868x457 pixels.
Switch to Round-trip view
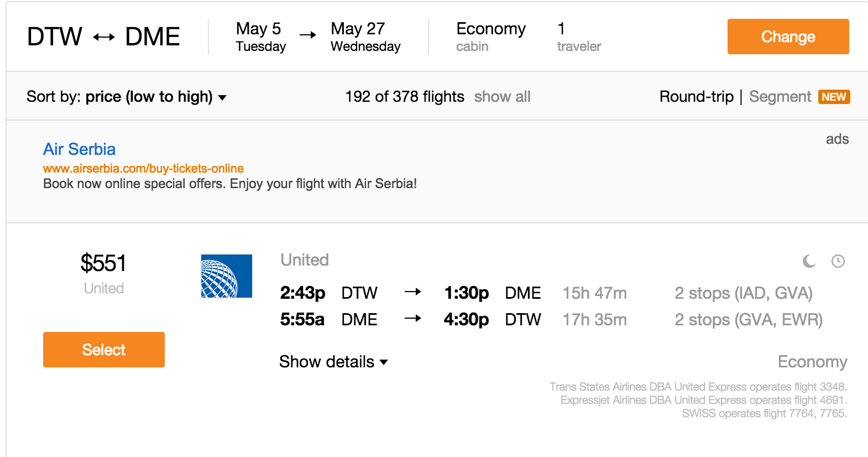click(x=697, y=97)
